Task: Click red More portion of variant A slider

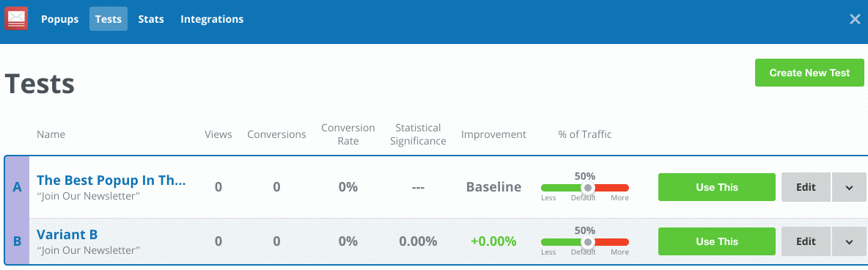Action: click(611, 188)
